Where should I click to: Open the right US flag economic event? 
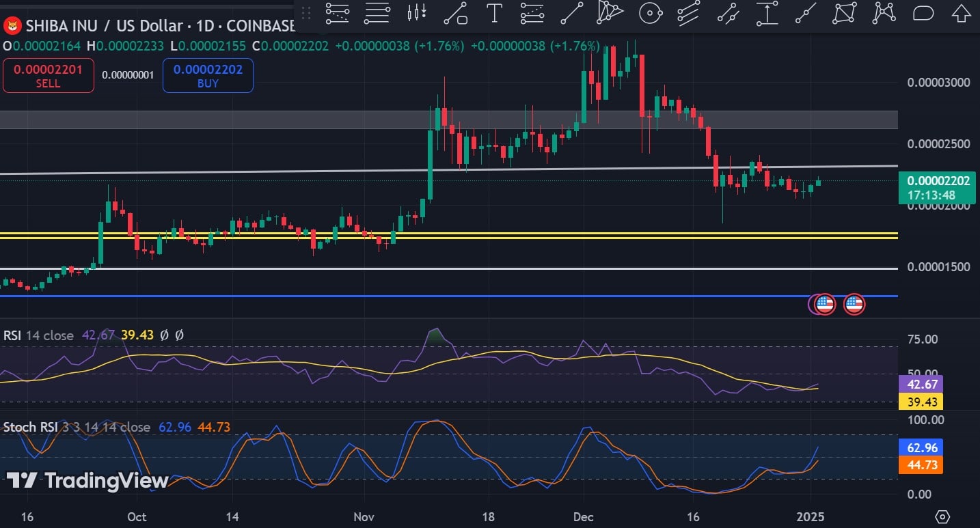point(854,304)
